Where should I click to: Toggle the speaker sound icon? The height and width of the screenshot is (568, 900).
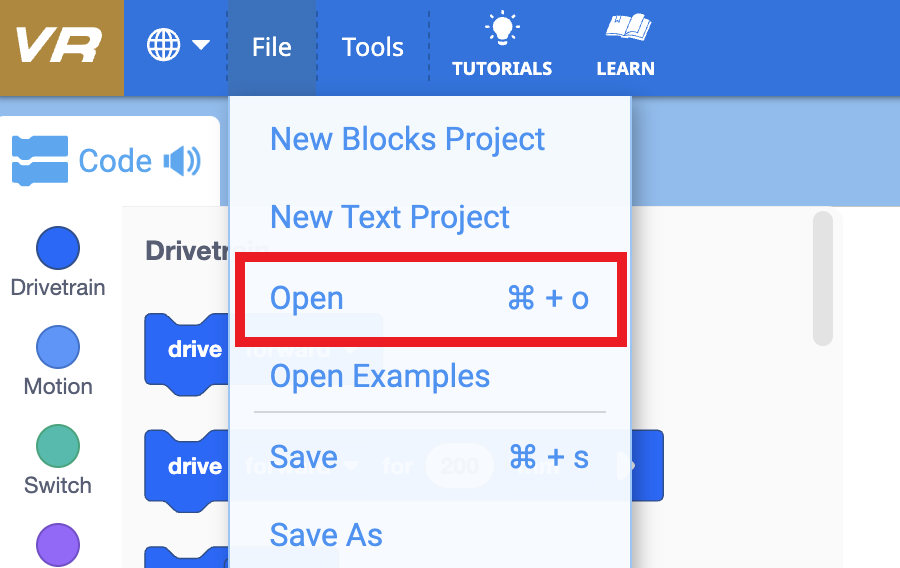[182, 161]
